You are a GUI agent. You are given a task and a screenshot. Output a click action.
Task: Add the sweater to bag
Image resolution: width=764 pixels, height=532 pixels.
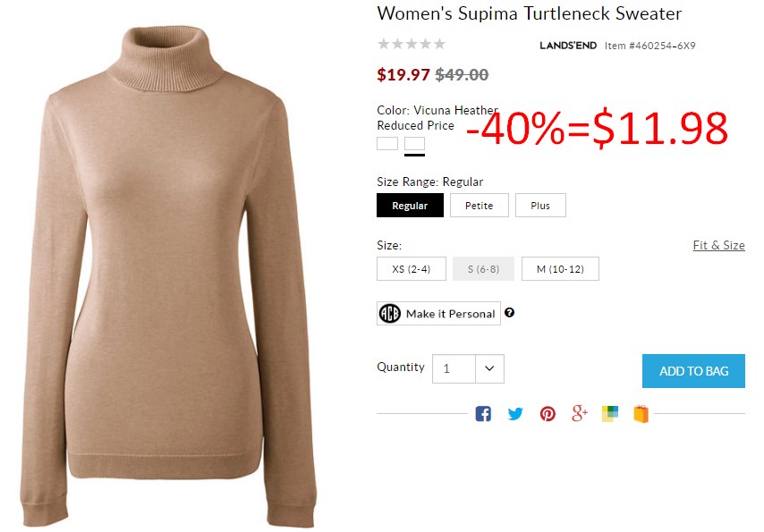(693, 371)
